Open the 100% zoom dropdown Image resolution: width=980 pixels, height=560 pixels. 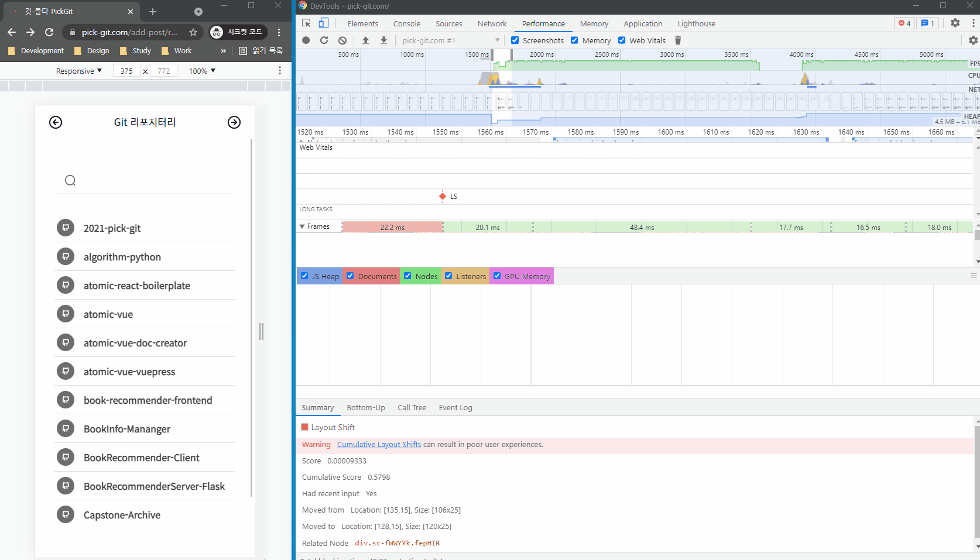click(202, 71)
